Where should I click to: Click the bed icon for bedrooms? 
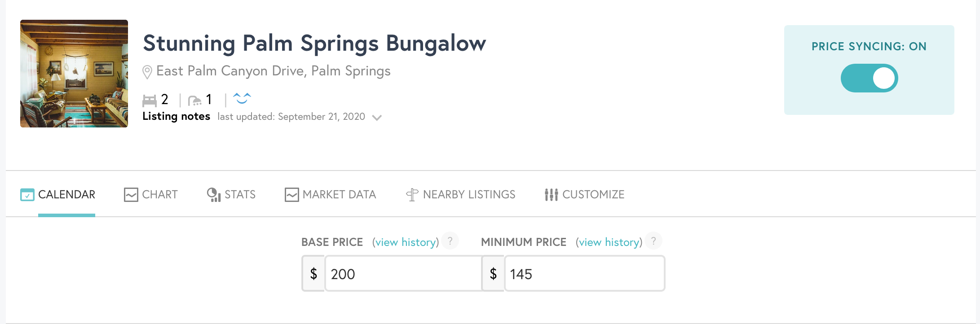[x=150, y=100]
